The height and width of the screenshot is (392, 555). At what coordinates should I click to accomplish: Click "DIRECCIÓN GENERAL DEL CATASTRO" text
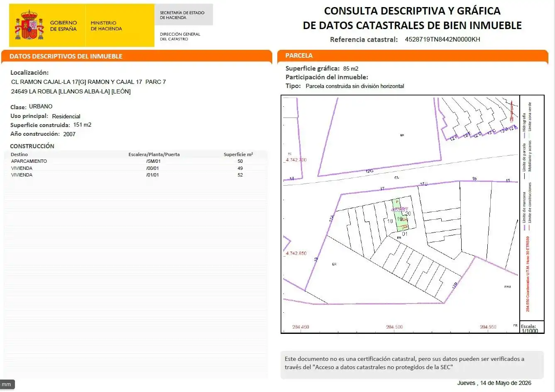(x=180, y=37)
